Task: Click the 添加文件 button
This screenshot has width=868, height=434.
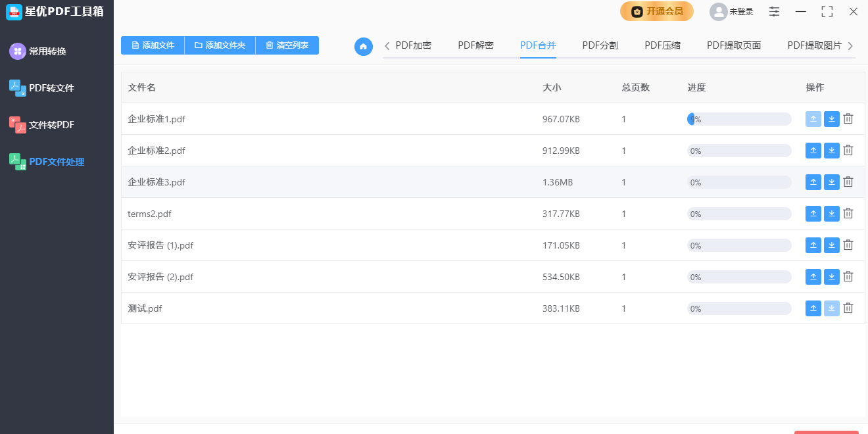Action: (x=153, y=45)
